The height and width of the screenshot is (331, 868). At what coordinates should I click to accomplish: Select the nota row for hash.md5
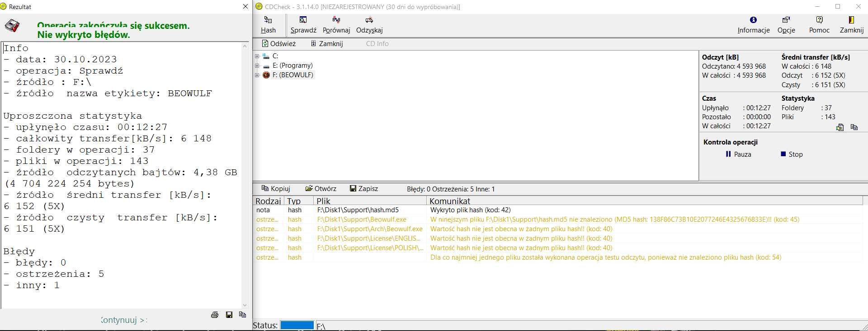558,210
